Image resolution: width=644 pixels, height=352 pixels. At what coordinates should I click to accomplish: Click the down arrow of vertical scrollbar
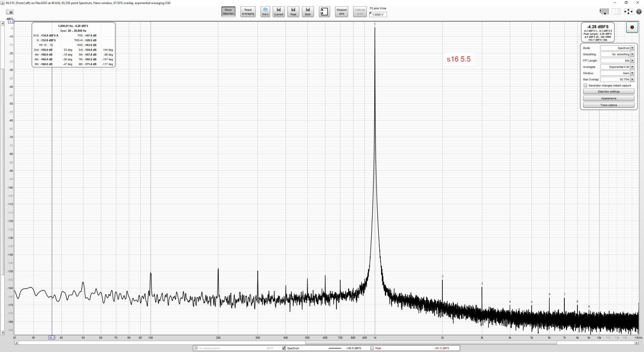tap(3, 333)
